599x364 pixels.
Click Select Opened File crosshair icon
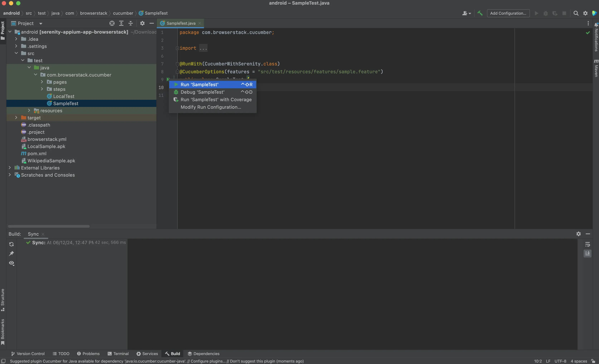coord(112,23)
